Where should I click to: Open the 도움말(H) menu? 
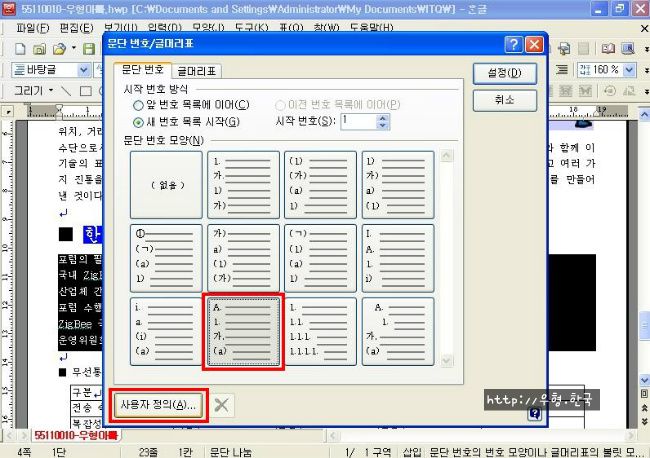pyautogui.click(x=371, y=28)
